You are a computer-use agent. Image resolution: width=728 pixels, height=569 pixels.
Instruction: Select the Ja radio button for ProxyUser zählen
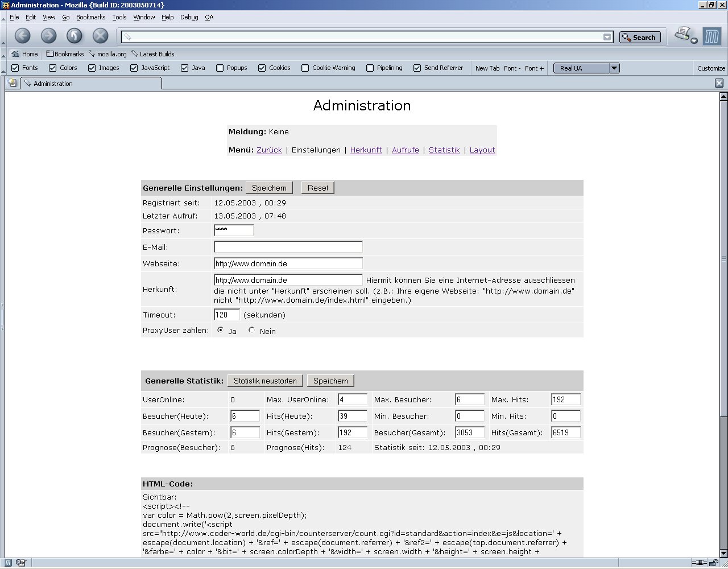coord(221,330)
